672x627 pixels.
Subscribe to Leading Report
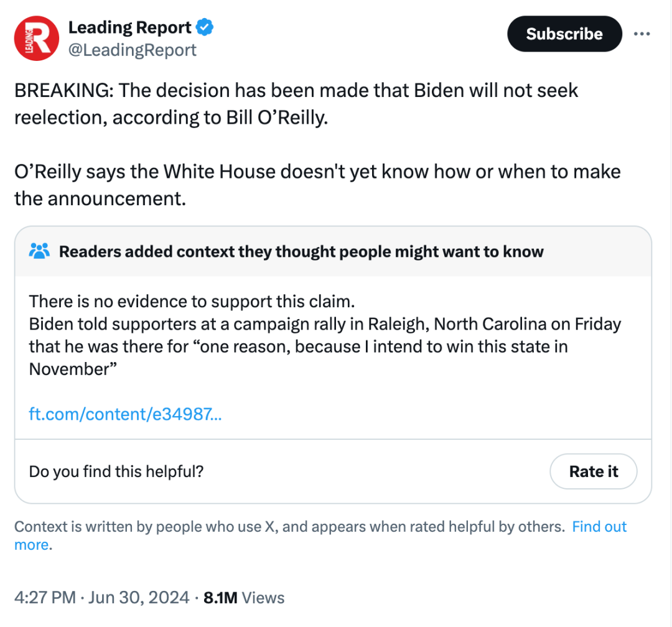[x=564, y=34]
